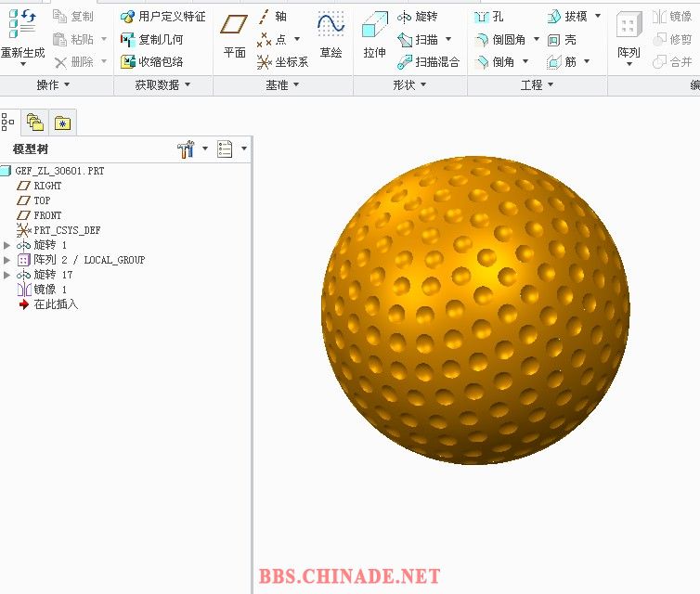Select 镜像 1 feature in tree
Image resolution: width=700 pixels, height=594 pixels.
click(42, 290)
